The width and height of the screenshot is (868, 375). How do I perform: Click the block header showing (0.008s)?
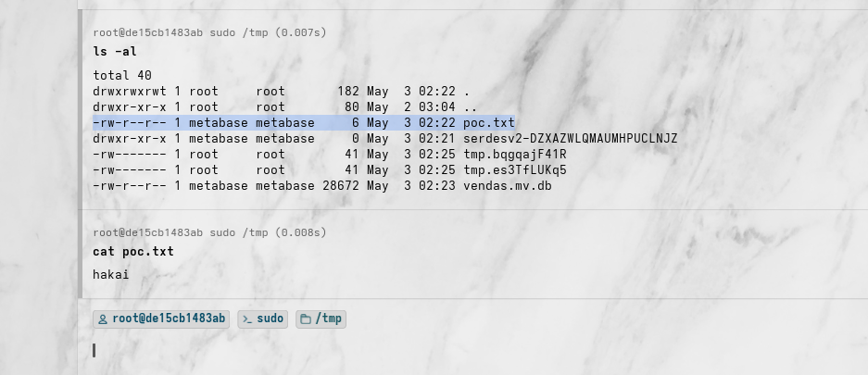210,232
